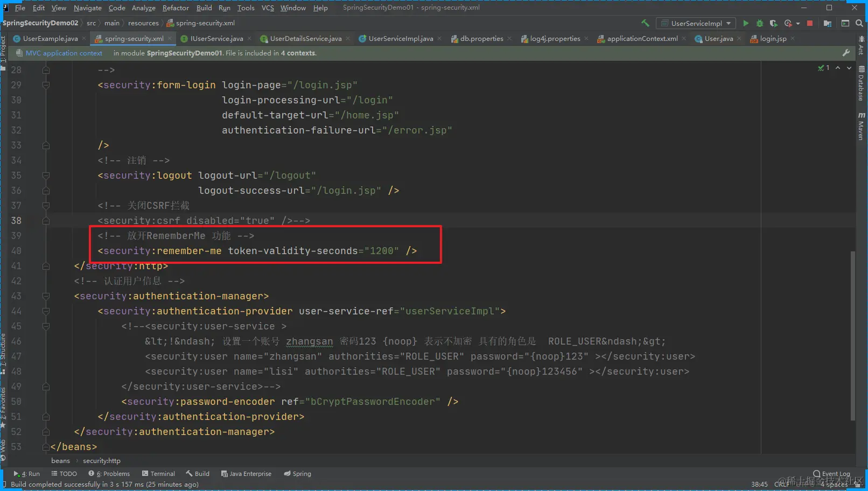Open the Structure tool window
The height and width of the screenshot is (491, 868).
3,353
